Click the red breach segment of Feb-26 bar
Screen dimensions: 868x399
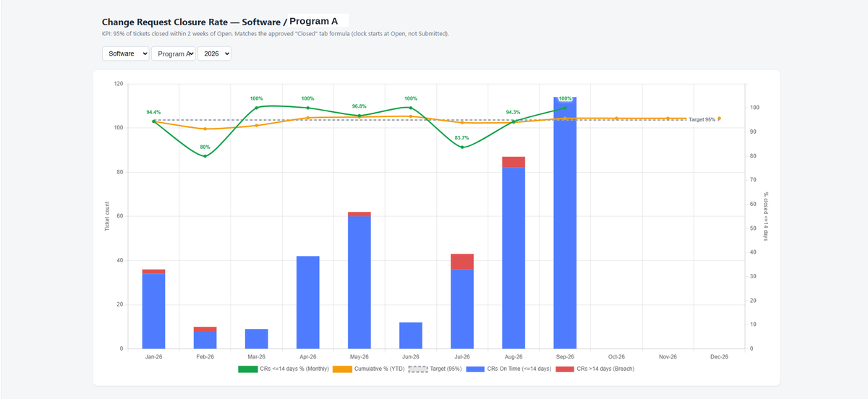205,329
